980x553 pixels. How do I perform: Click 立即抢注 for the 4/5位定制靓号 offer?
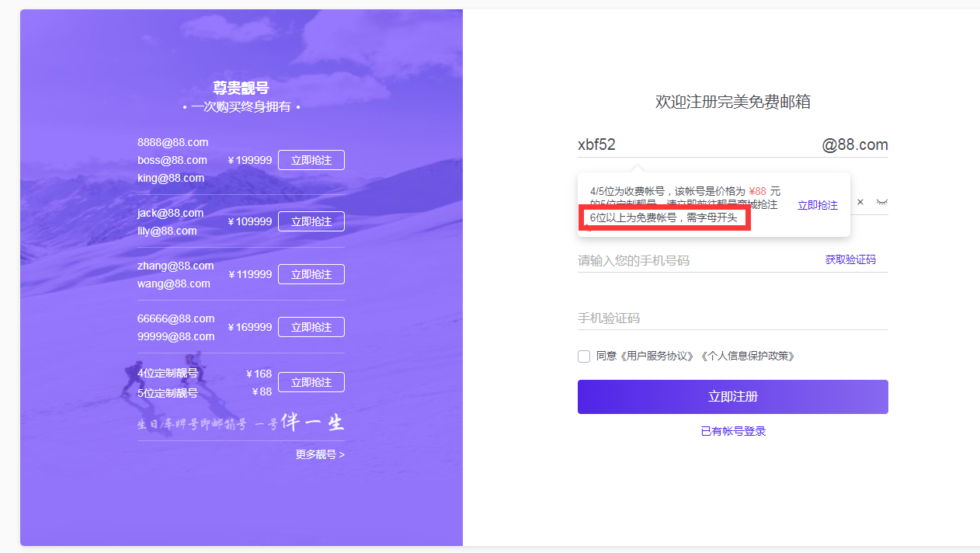(x=311, y=381)
